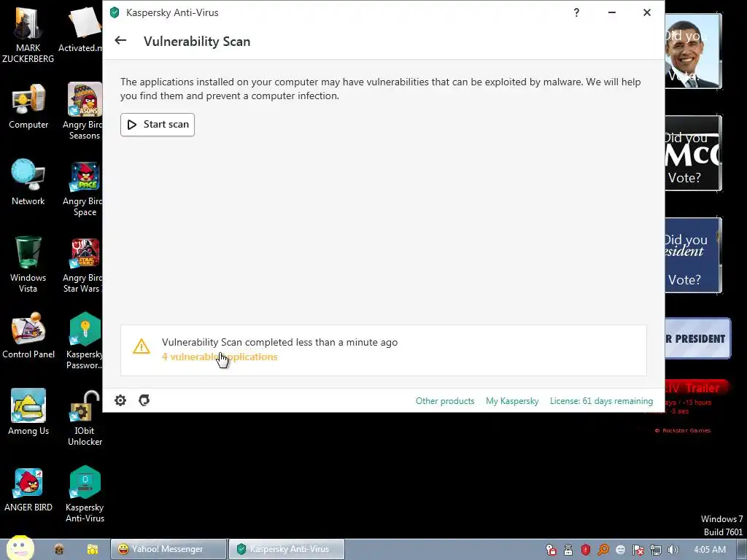
Task: Select the Network desktop icon
Action: point(28,183)
